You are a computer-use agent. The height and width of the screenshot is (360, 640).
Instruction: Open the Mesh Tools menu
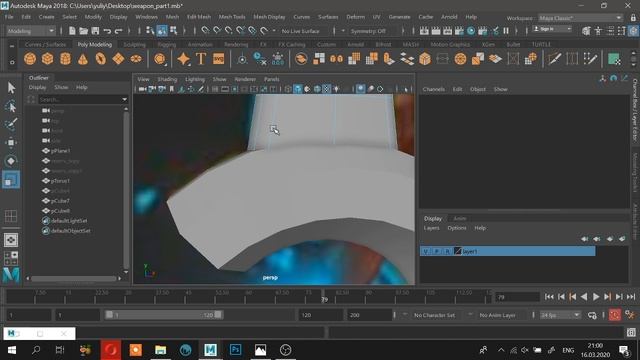point(232,17)
